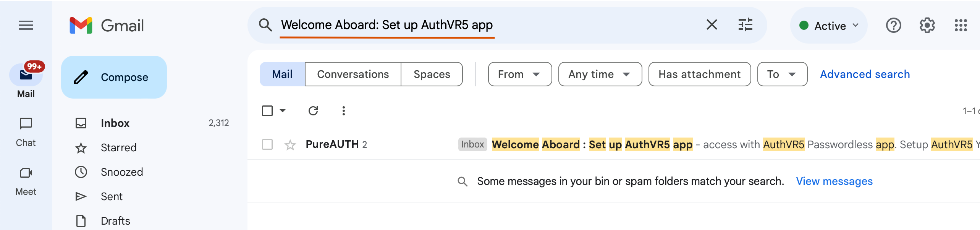The height and width of the screenshot is (230, 980).
Task: Clear the search query with the X
Action: [x=712, y=24]
